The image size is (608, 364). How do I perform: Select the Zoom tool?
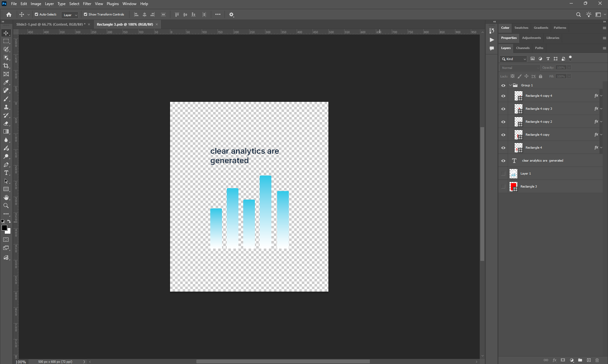pyautogui.click(x=6, y=206)
